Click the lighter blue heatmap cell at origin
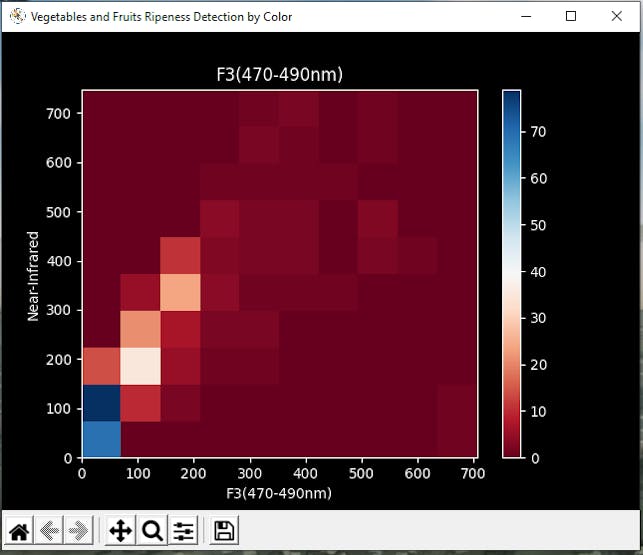 [102, 439]
